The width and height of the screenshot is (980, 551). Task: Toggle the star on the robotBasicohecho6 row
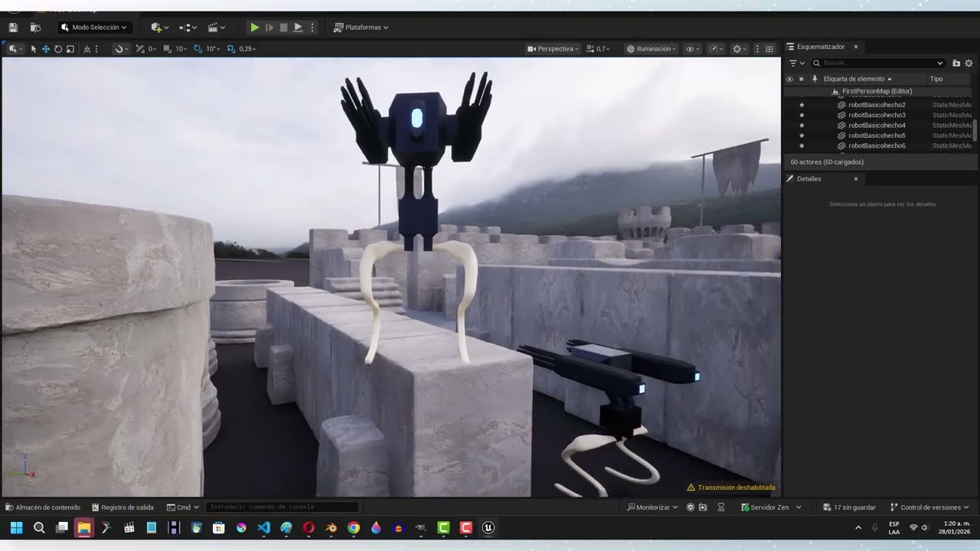802,146
